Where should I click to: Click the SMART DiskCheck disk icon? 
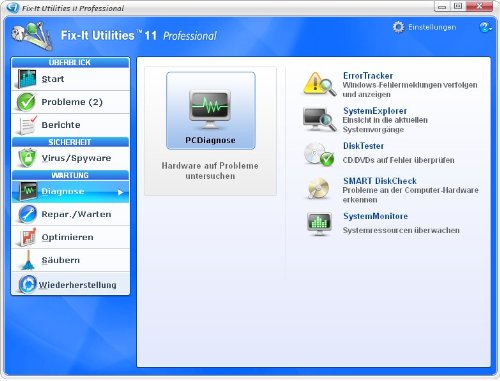coord(319,189)
